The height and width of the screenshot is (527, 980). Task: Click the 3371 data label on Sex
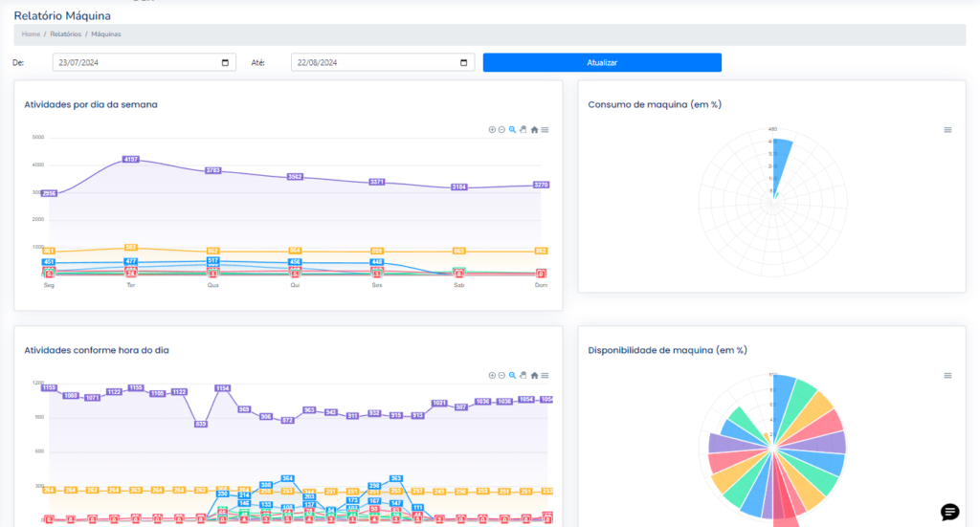coord(377,182)
